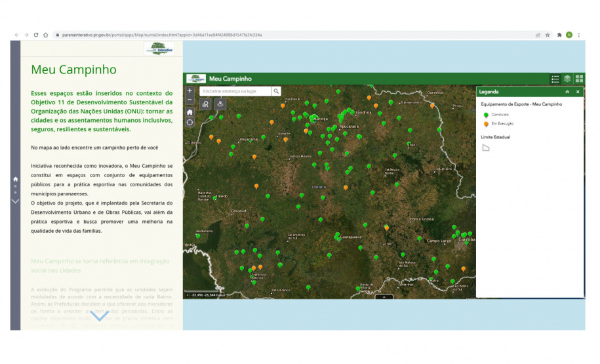The image size is (600, 364).
Task: Click the orange marker just below the Paranavaí label
Action: point(283,106)
